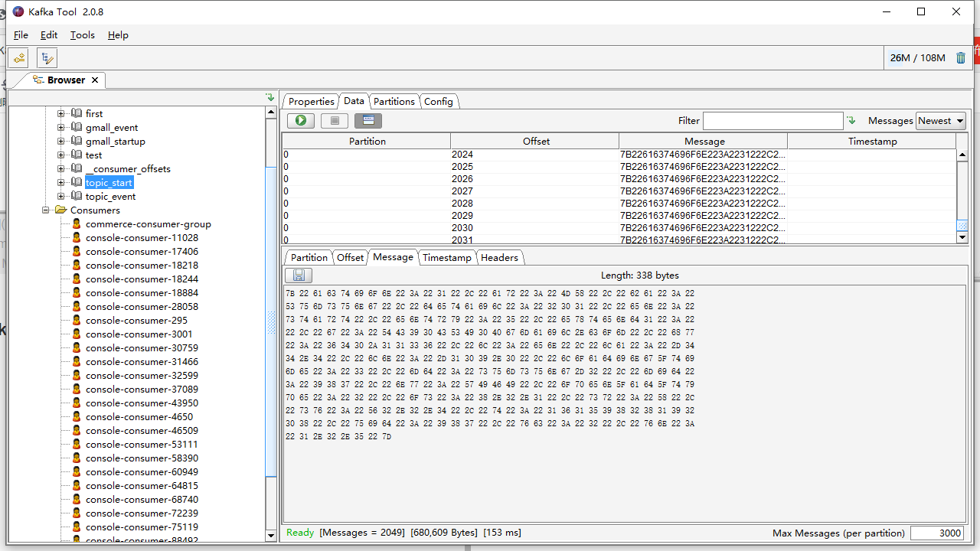Toggle the message detail panel button
This screenshot has width=980, height=551.
click(368, 120)
